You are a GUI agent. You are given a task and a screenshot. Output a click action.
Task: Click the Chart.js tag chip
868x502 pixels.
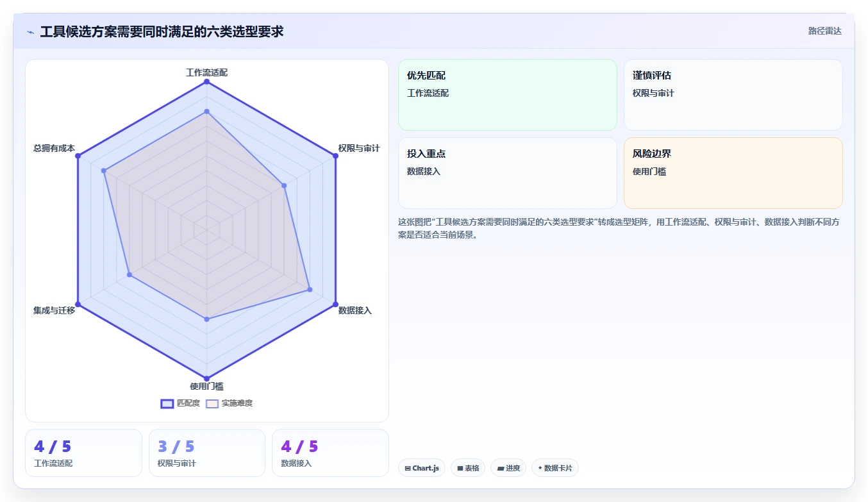pos(422,468)
